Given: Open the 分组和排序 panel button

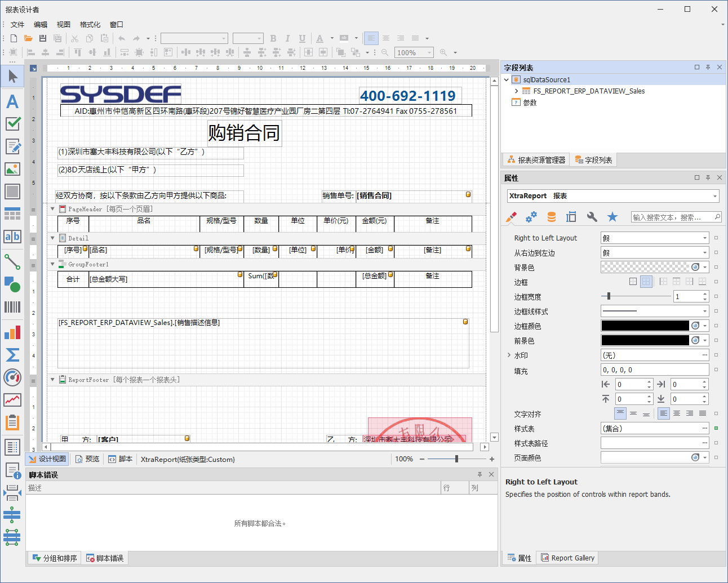Looking at the screenshot, I should (x=55, y=558).
